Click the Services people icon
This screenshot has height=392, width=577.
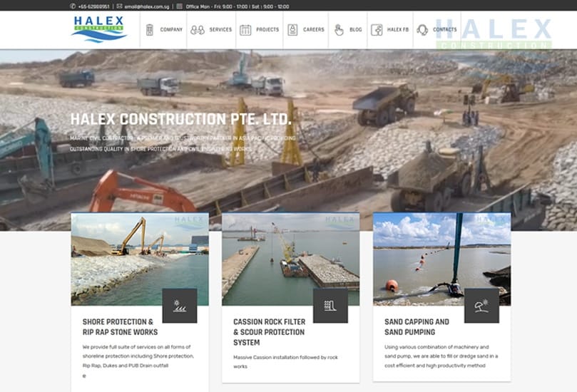click(x=198, y=30)
